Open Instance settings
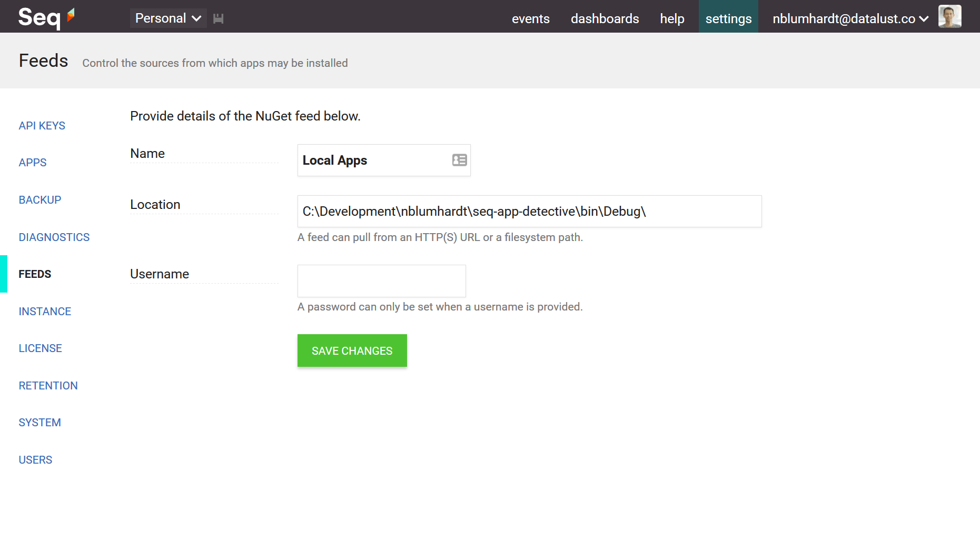Viewport: 980px width, 541px height. (45, 312)
